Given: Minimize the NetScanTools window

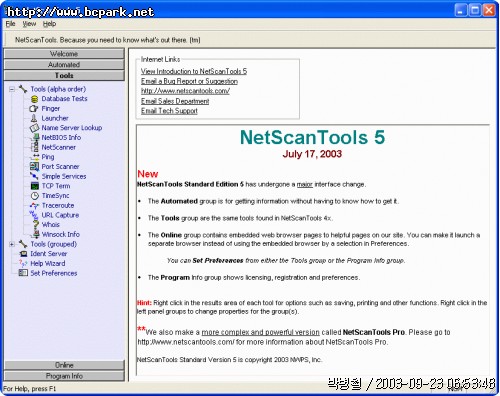Looking at the screenshot, I should 461,10.
